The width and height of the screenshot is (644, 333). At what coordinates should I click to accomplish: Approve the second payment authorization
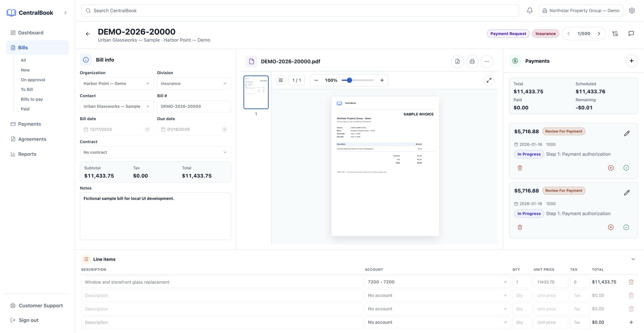click(x=626, y=227)
